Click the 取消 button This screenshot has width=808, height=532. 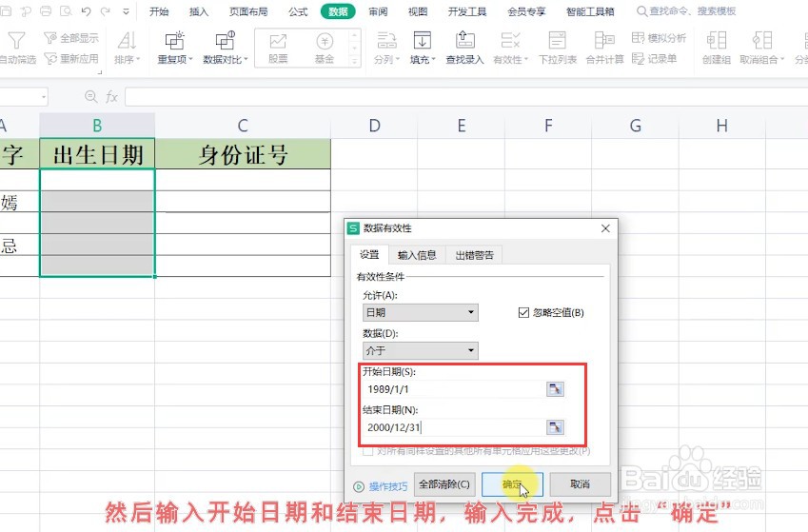581,484
